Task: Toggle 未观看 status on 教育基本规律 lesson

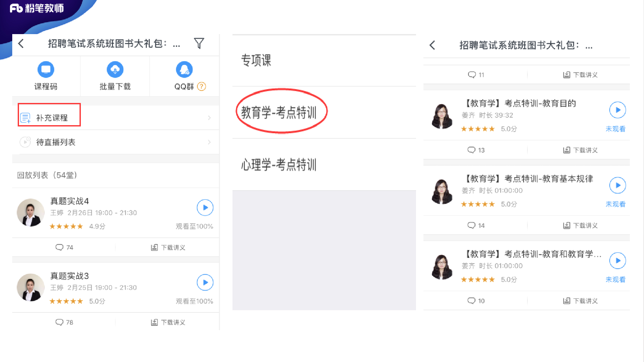Action: [x=615, y=204]
